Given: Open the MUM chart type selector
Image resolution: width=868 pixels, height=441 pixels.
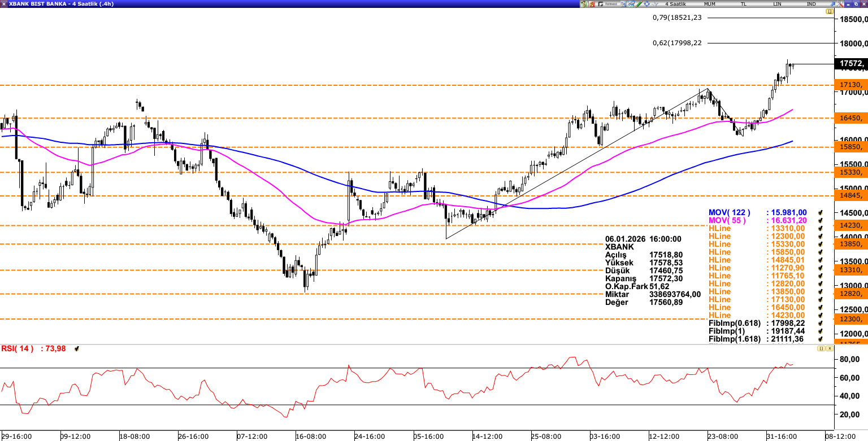Looking at the screenshot, I should 709,4.
